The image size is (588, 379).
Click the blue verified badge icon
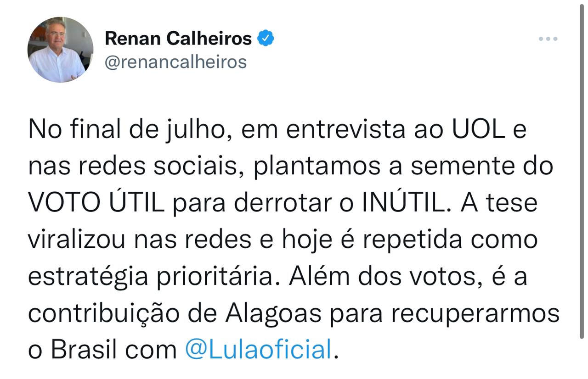pos(266,39)
